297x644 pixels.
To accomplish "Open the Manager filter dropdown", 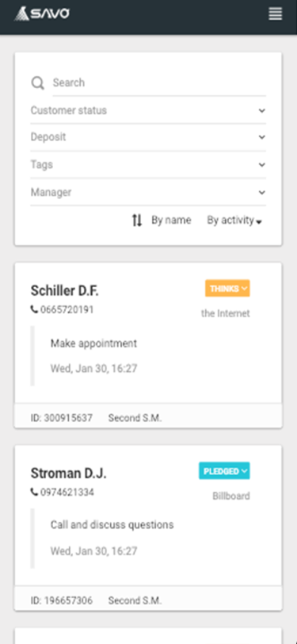I will (148, 192).
